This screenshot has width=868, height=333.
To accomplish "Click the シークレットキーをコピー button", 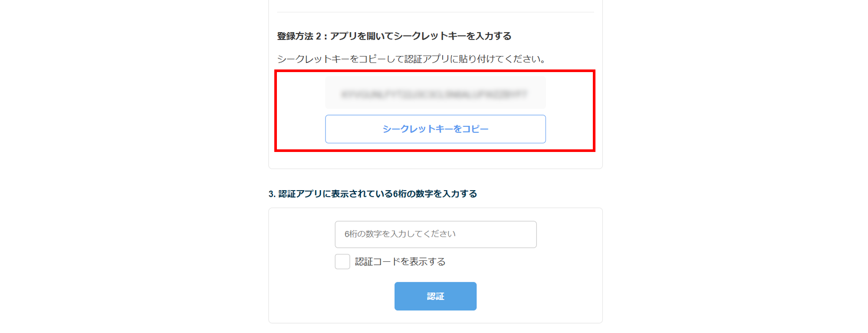I will pos(435,129).
